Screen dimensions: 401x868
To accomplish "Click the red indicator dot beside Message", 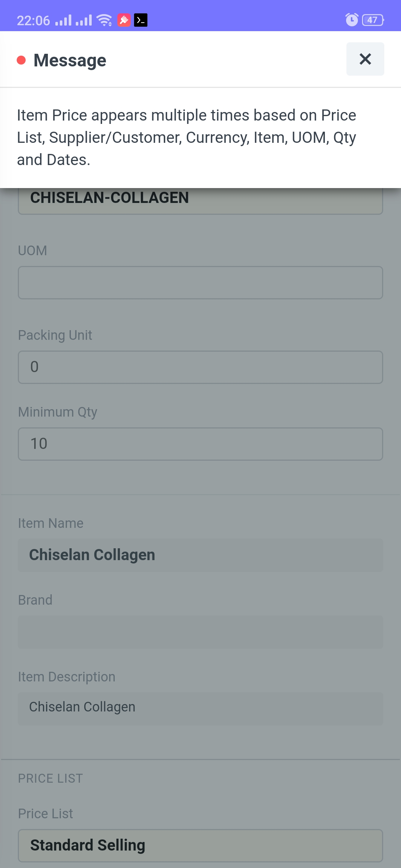I will pyautogui.click(x=21, y=60).
